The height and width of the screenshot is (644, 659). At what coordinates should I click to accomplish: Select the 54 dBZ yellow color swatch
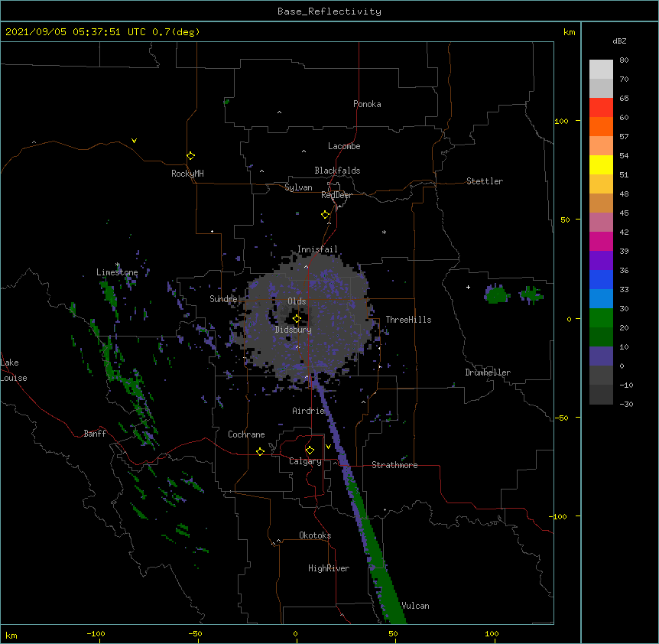click(x=601, y=164)
